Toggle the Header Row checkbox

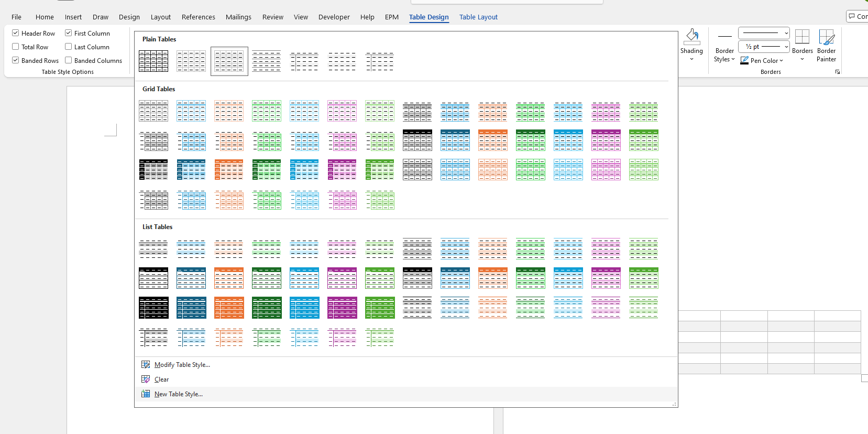click(16, 33)
